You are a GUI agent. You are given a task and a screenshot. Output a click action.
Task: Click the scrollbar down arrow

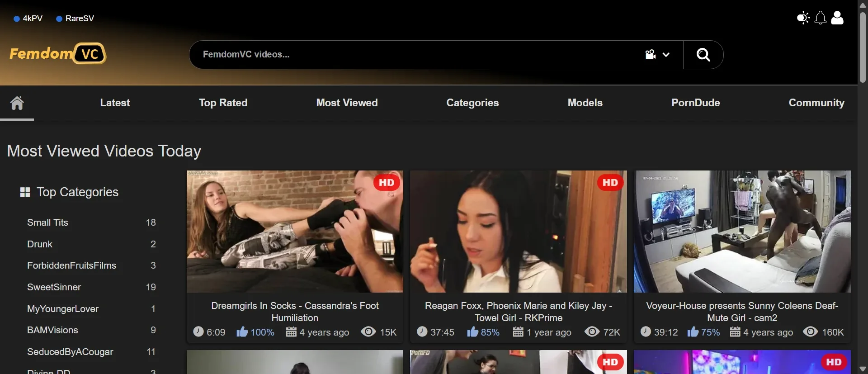pos(863,369)
